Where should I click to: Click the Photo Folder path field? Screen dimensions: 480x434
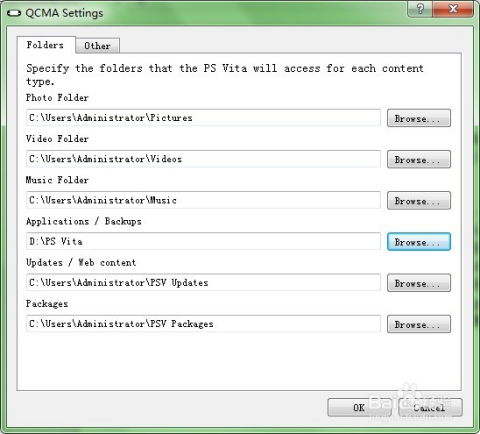pos(203,118)
